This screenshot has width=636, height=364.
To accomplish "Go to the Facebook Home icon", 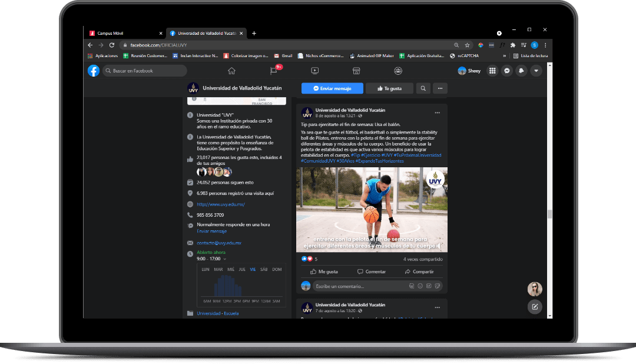I will tap(231, 71).
